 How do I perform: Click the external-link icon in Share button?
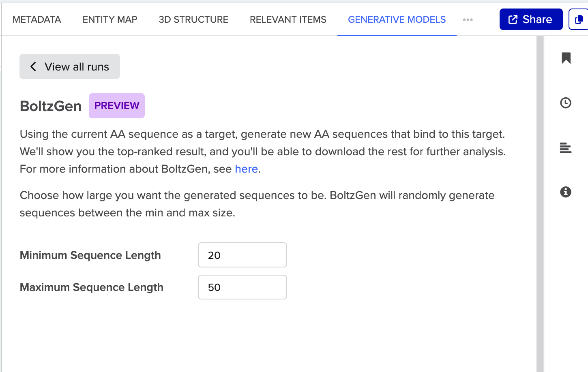tap(513, 19)
